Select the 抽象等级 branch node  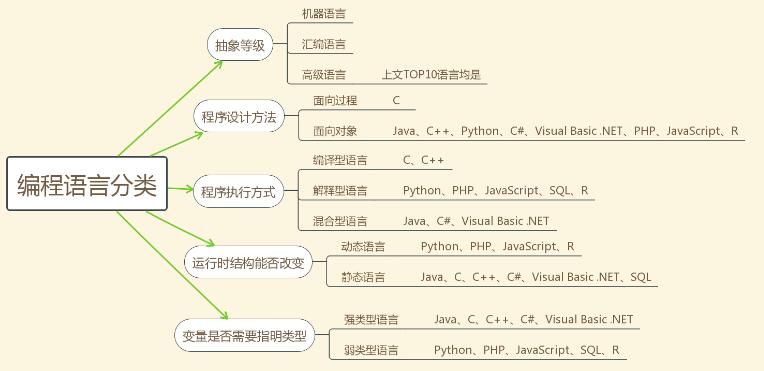coord(240,45)
